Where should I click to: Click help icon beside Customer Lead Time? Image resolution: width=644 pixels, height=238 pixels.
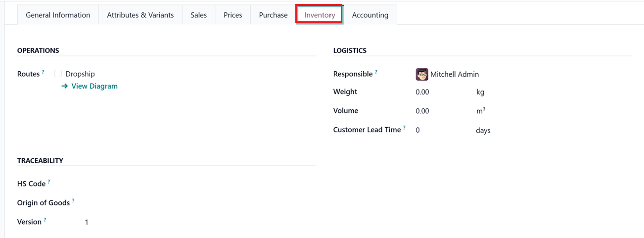404,128
